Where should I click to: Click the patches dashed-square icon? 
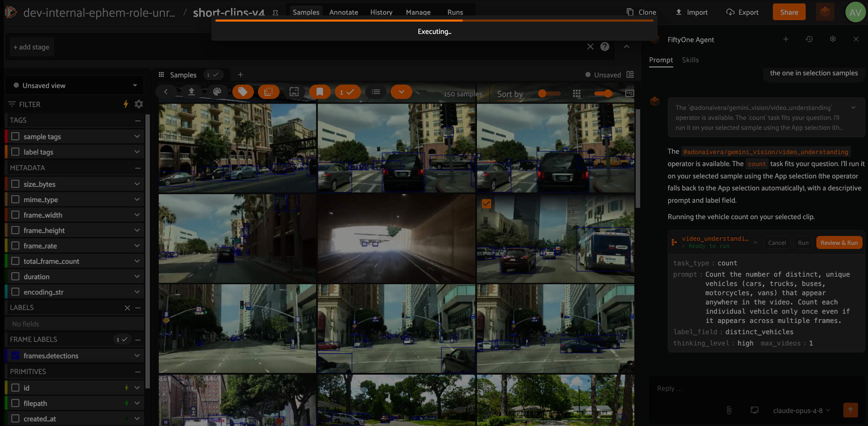coord(269,92)
